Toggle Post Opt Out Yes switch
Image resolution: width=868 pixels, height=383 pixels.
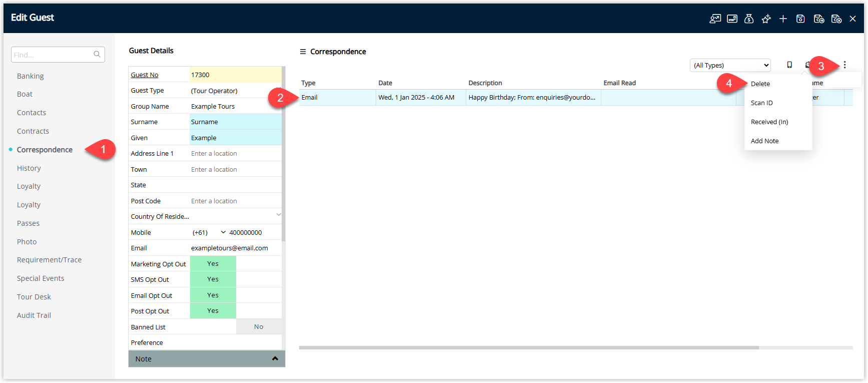click(x=213, y=310)
